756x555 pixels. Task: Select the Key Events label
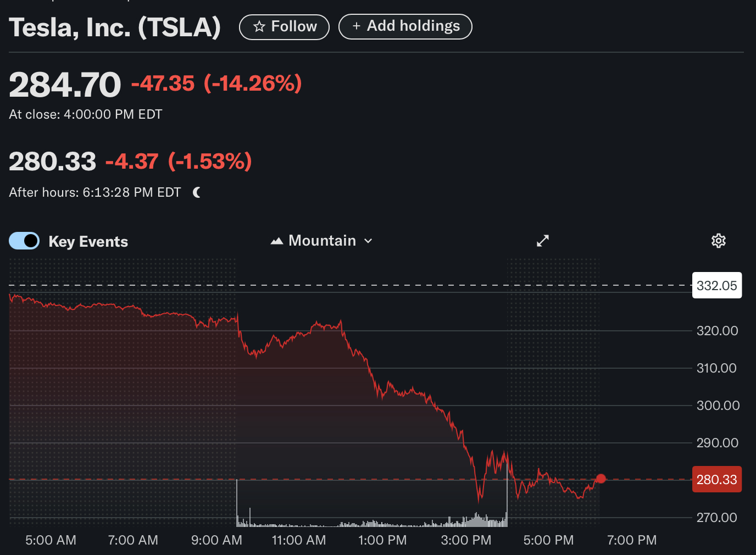point(88,241)
